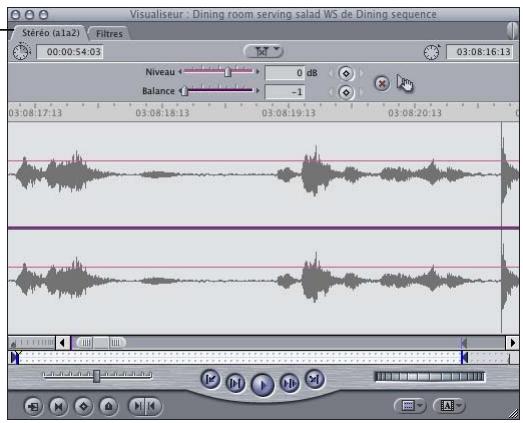523x423 pixels.
Task: Go to previous Balance keyframe arrow
Action: 331,92
